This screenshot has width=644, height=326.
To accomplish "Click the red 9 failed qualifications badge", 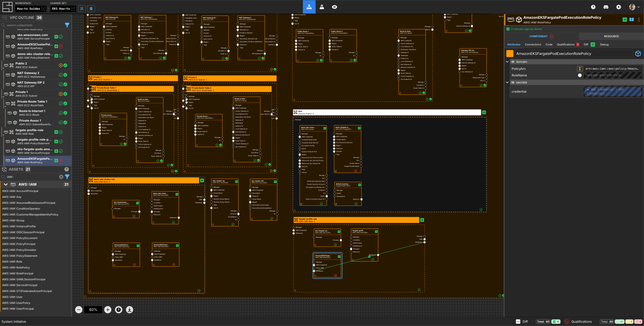I will [x=638, y=322].
